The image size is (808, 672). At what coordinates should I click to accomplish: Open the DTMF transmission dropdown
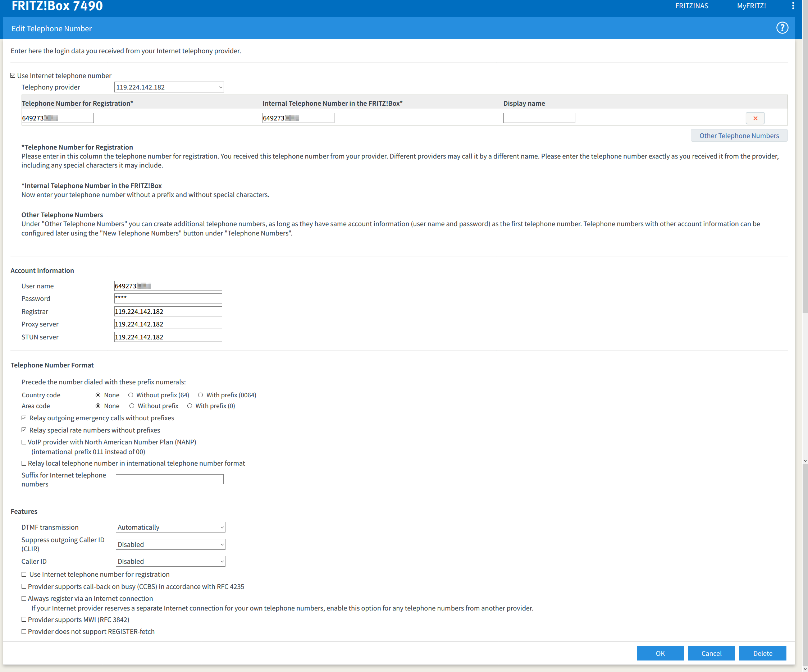click(x=170, y=527)
